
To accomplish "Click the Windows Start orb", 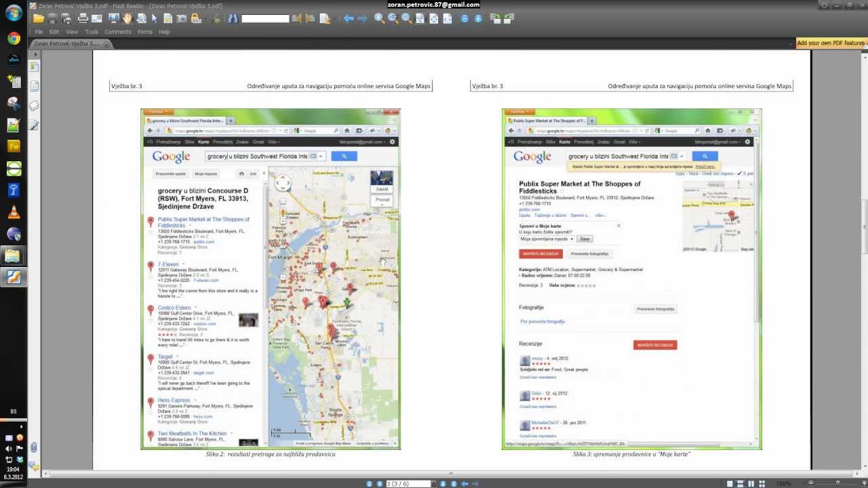I will point(14,14).
